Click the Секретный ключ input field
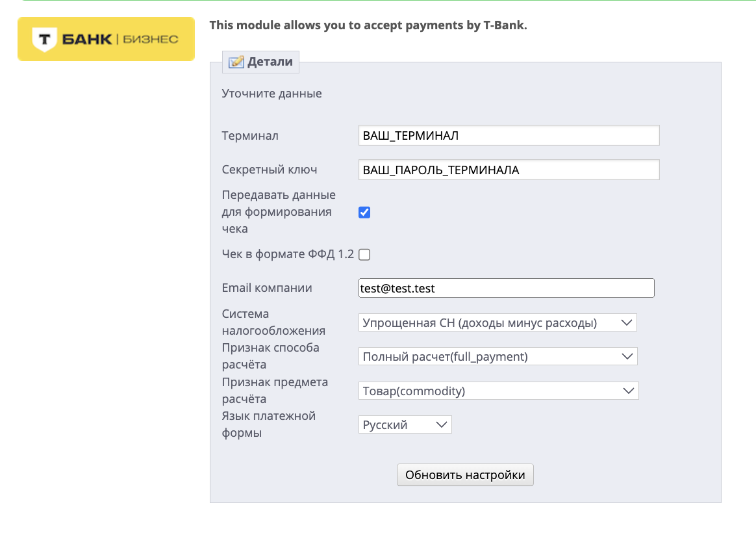The height and width of the screenshot is (546, 756). pyautogui.click(x=509, y=170)
